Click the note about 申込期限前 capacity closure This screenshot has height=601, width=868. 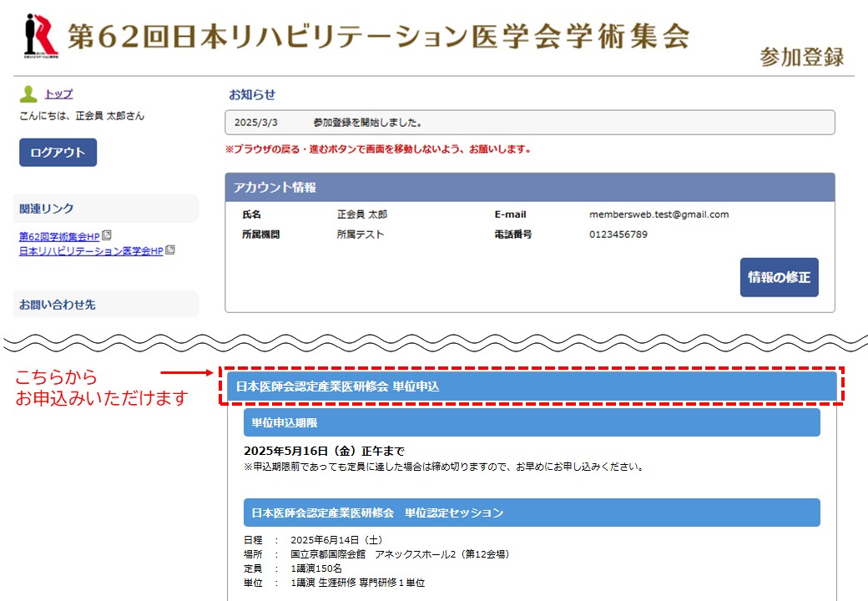pos(445,467)
